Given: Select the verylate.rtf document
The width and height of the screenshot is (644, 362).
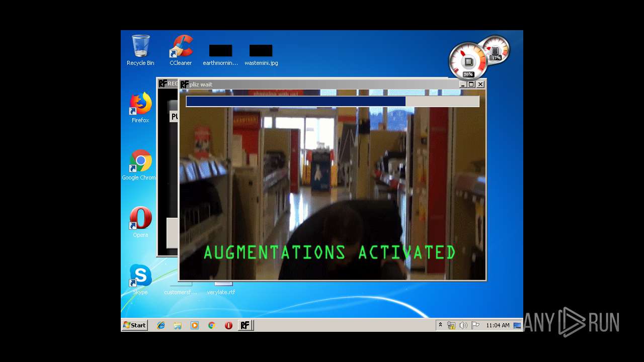Looking at the screenshot, I should pos(221,289).
